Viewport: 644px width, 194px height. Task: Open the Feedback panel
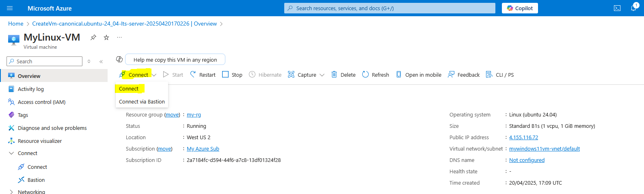[x=464, y=75]
